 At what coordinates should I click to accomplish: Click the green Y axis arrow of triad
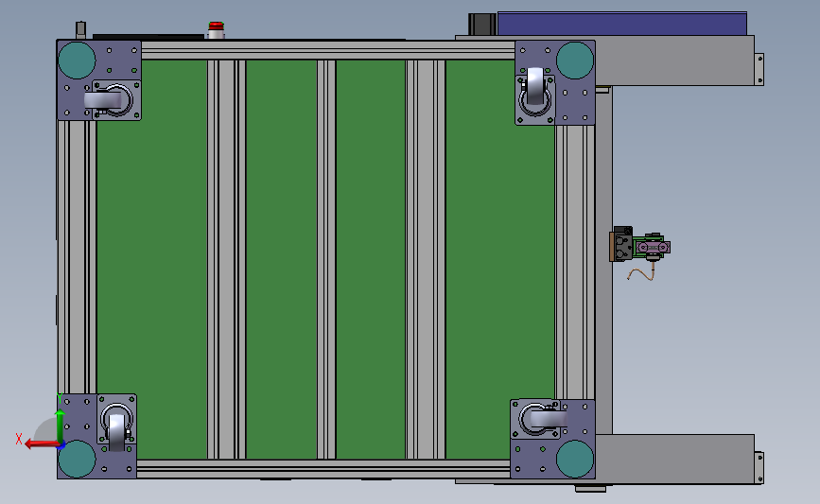point(61,426)
